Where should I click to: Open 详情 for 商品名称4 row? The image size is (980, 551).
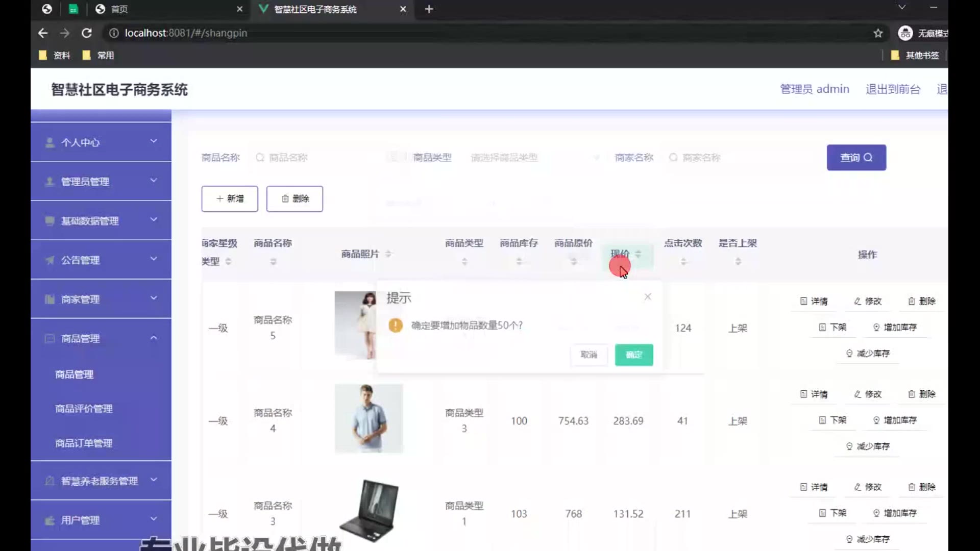(x=814, y=394)
